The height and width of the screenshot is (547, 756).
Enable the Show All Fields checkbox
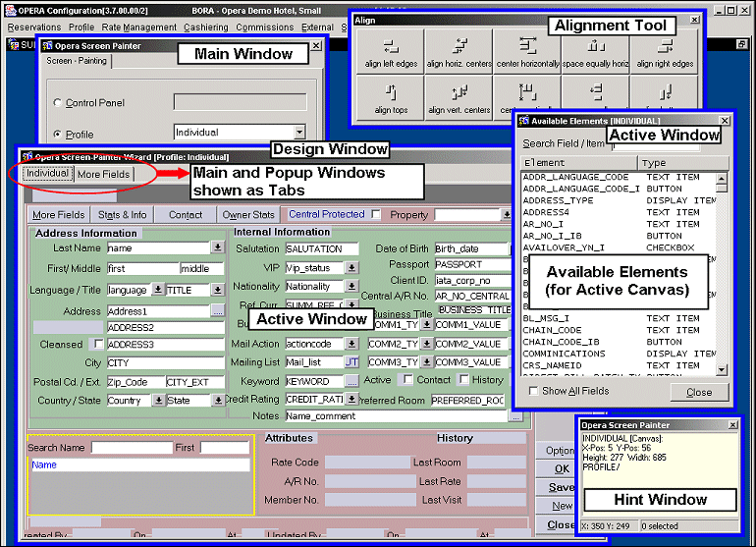(x=532, y=391)
